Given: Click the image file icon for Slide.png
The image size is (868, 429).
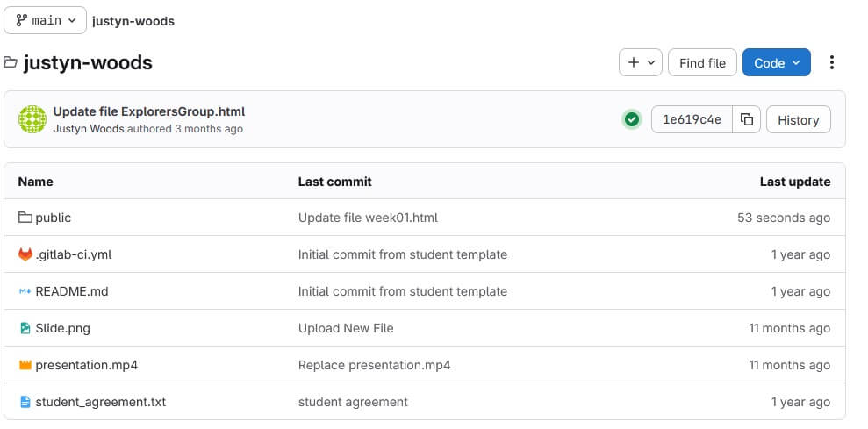Looking at the screenshot, I should 25,328.
